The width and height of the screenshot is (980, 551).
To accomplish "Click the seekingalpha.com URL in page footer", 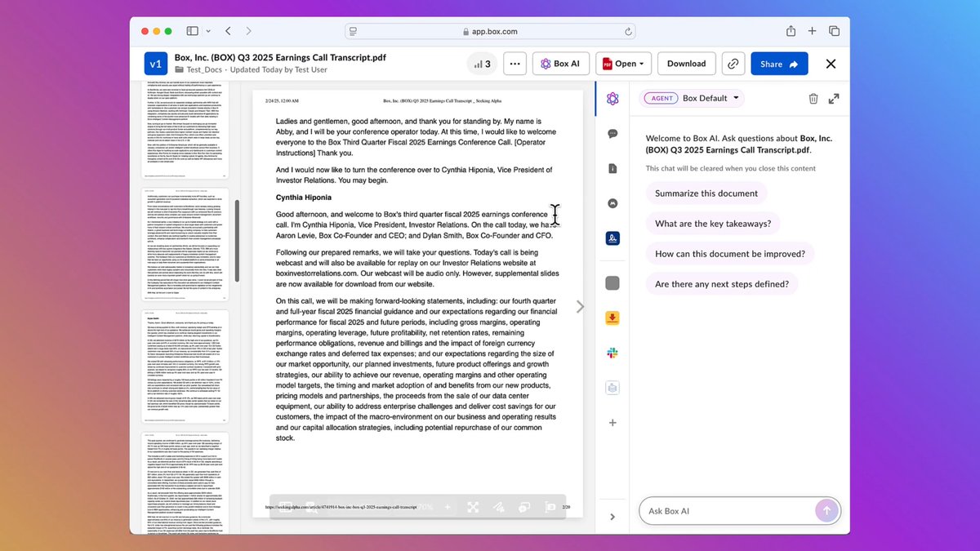I will click(x=341, y=507).
